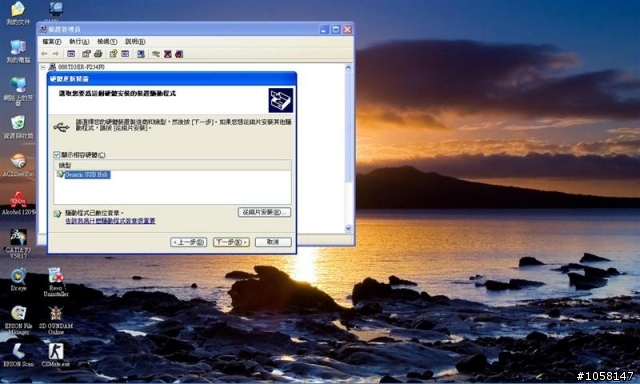Open Dr.eye desktop icon
This screenshot has height=384, width=640.
18,280
